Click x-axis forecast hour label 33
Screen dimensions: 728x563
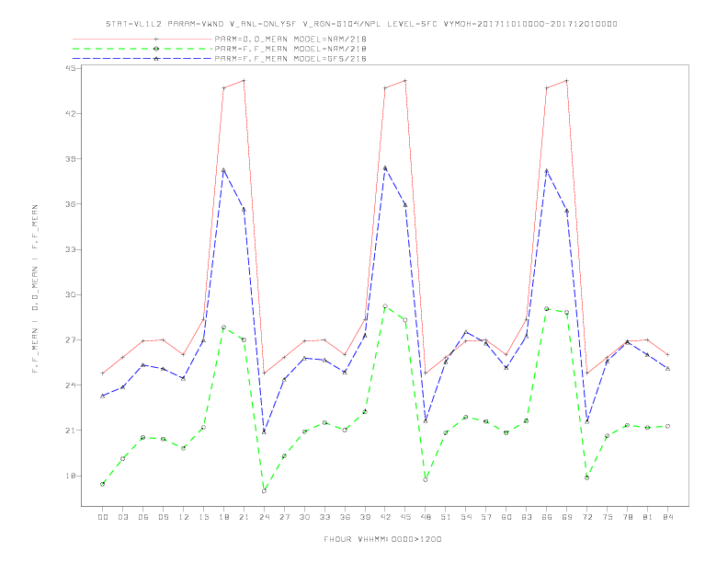(x=324, y=517)
